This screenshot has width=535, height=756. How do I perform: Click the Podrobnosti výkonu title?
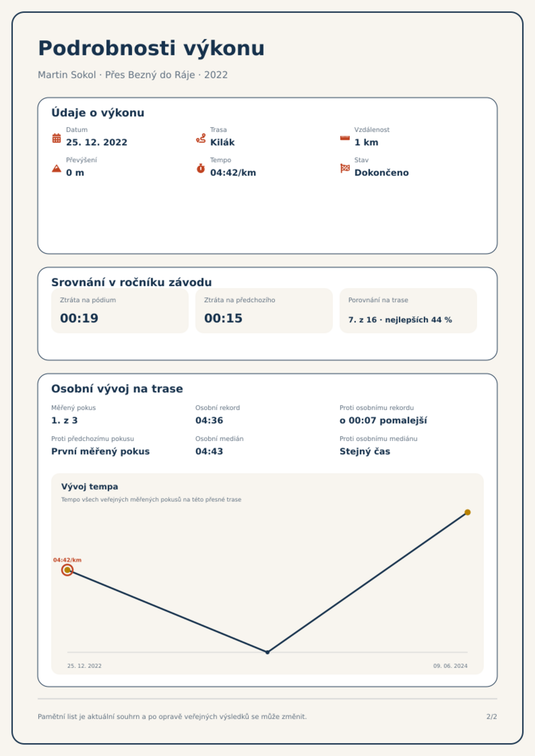click(151, 48)
